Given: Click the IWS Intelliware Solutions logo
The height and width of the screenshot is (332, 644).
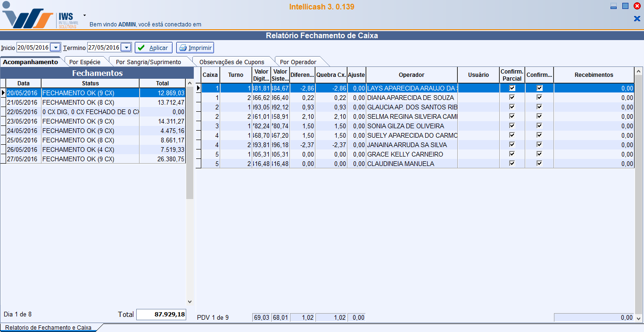Looking at the screenshot, I should (x=40, y=16).
